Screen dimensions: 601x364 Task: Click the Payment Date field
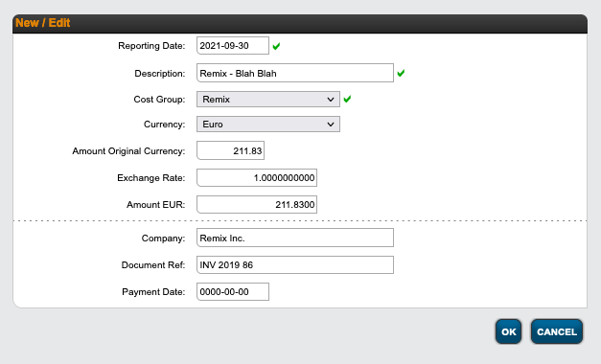pyautogui.click(x=233, y=291)
